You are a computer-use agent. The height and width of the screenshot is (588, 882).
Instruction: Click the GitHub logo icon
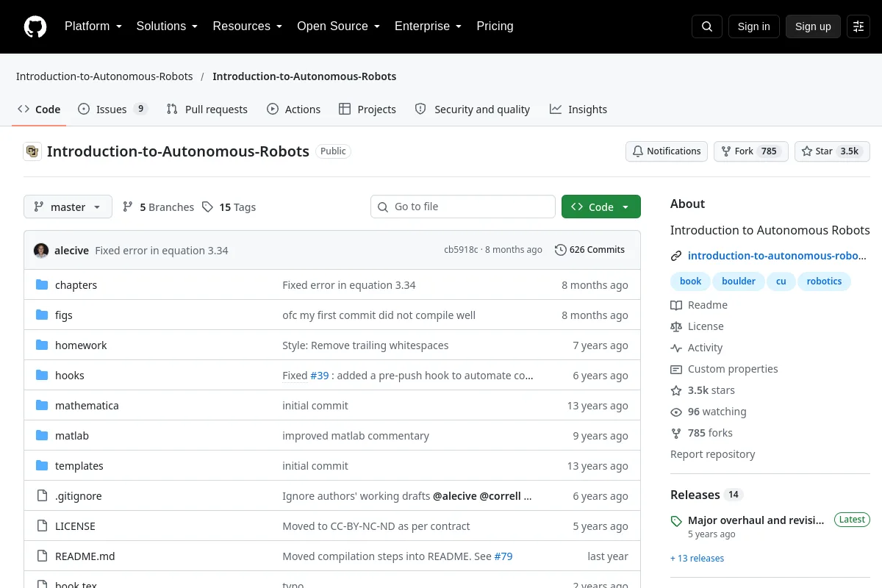tap(35, 26)
